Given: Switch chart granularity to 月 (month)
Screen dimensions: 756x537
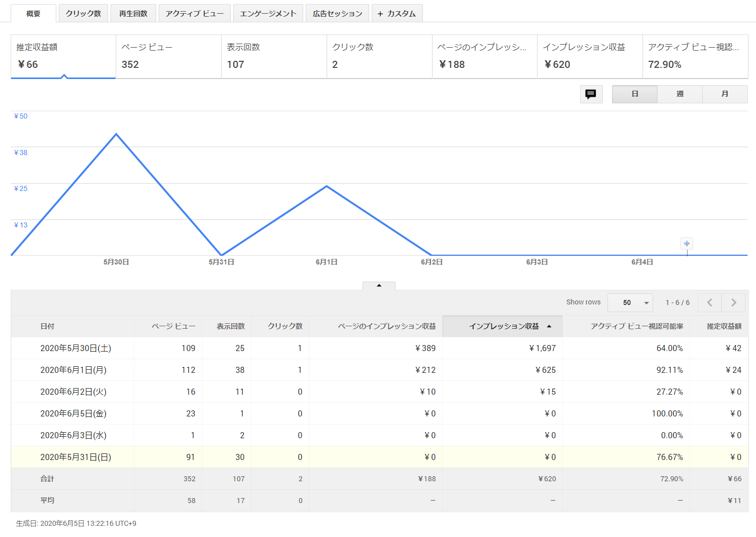Looking at the screenshot, I should pyautogui.click(x=725, y=94).
